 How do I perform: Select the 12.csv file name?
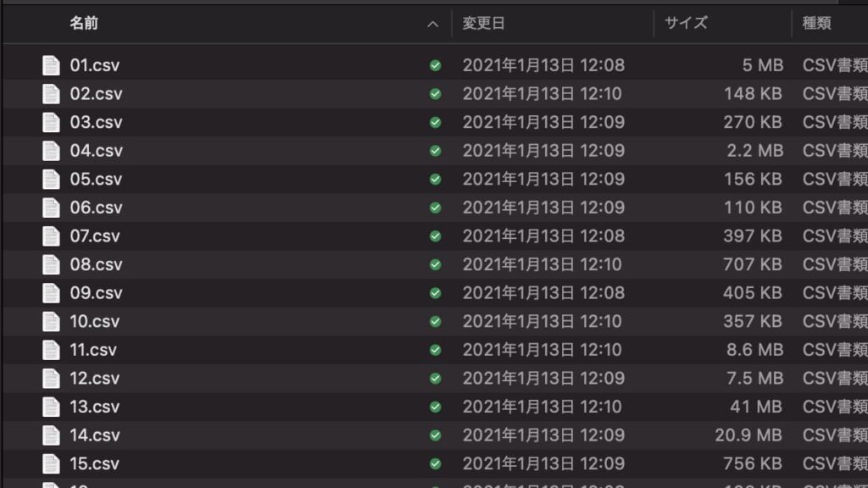pos(95,379)
